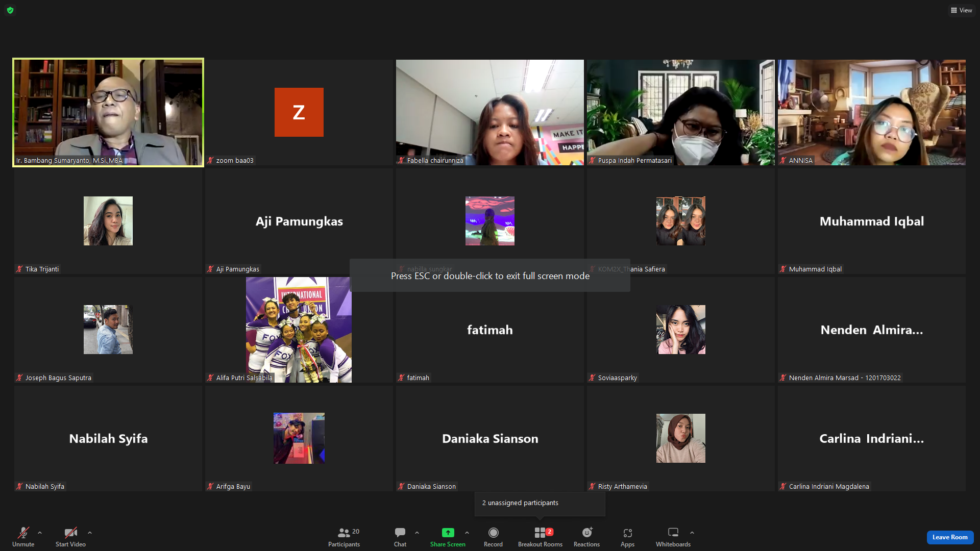Click the muted mic icon beside Joseph Bagus Saputra
The width and height of the screenshot is (980, 551).
[19, 378]
